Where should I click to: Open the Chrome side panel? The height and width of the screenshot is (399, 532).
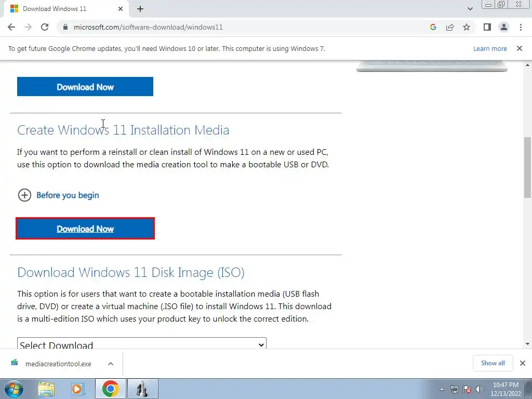tap(487, 27)
